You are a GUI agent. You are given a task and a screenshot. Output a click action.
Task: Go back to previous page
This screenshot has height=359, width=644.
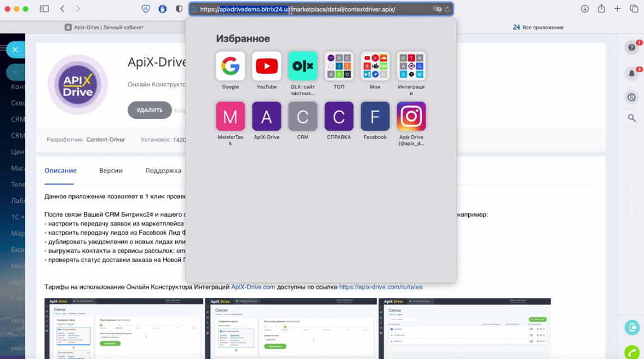63,8
